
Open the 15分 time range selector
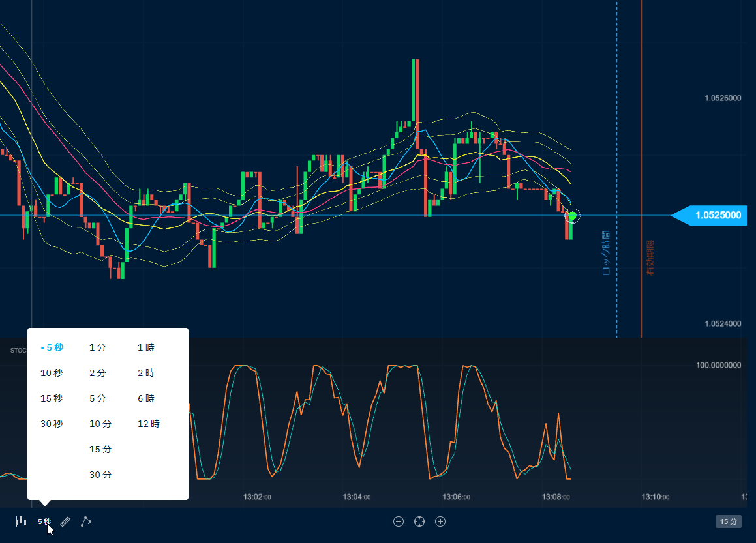(x=729, y=521)
